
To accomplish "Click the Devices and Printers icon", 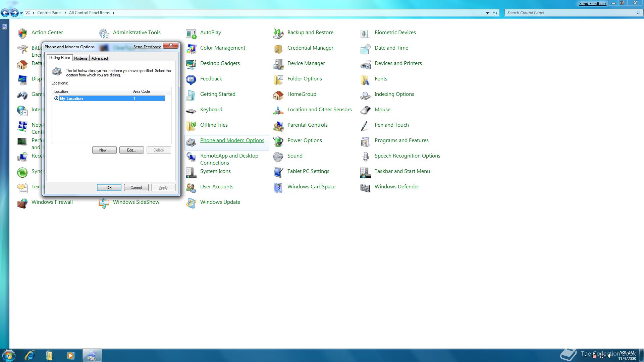I will click(x=365, y=64).
